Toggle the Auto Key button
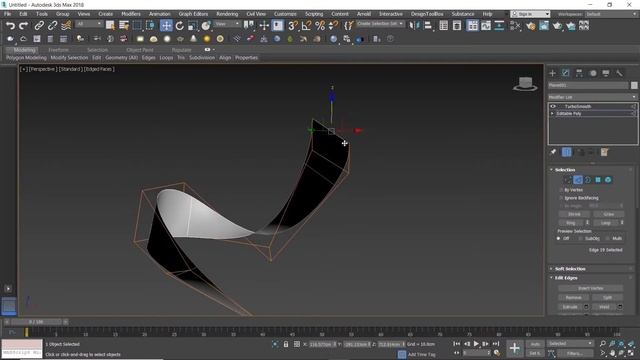The width and height of the screenshot is (640, 360). coord(535,344)
